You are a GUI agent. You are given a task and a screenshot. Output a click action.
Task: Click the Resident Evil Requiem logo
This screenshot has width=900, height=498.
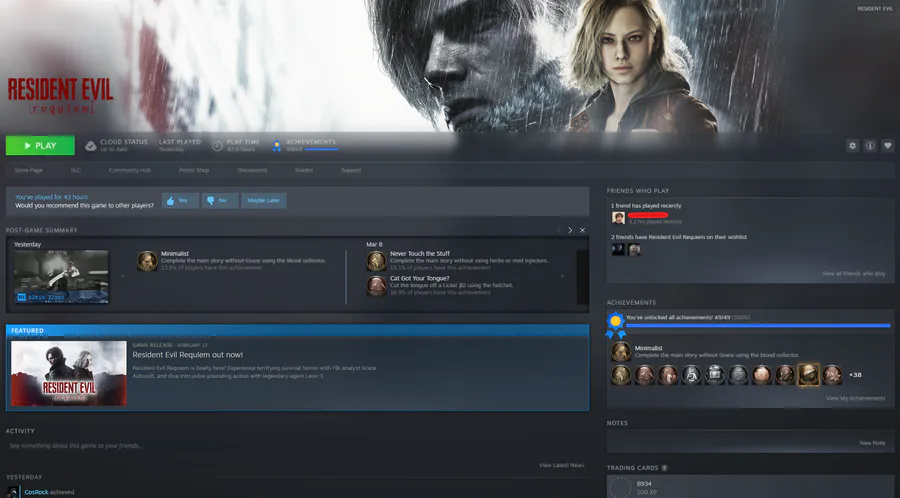(x=60, y=96)
